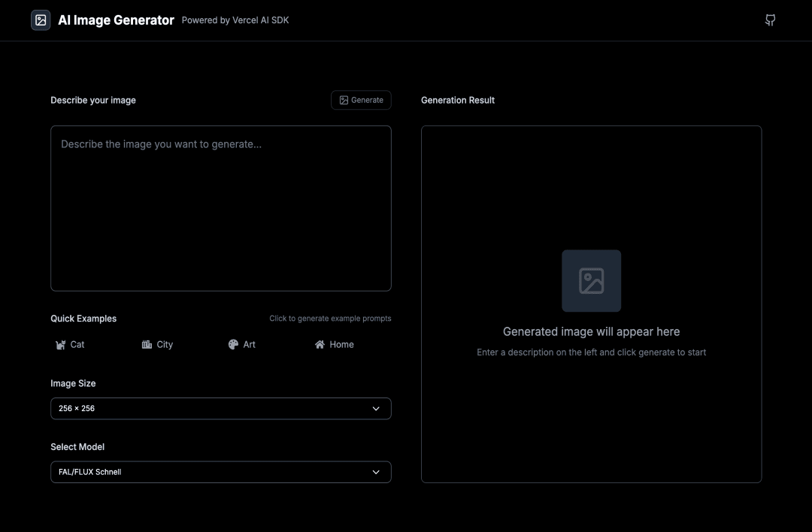Click the Powered by Vercel AI SDK text
The height and width of the screenshot is (532, 812).
point(235,20)
